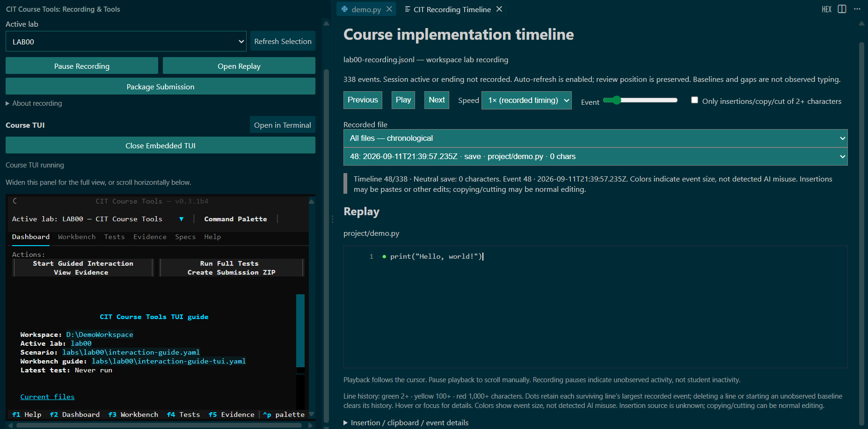Open the Evidence tab in the TUI
The width and height of the screenshot is (868, 429).
150,237
